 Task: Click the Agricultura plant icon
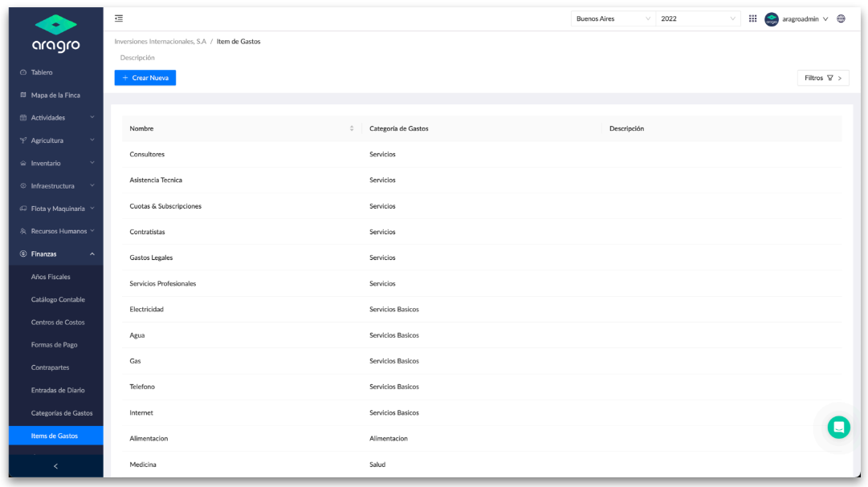pyautogui.click(x=23, y=140)
